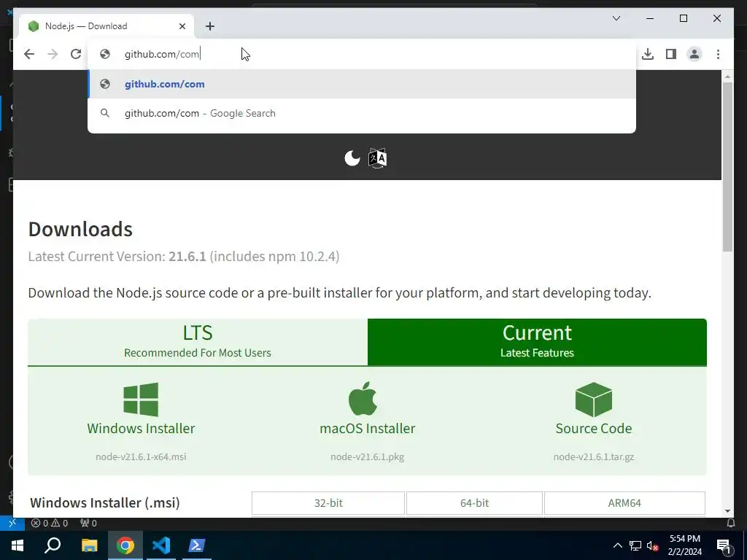Toggle Chrome side panel icon
Viewport: 747px width, 560px height.
(671, 54)
